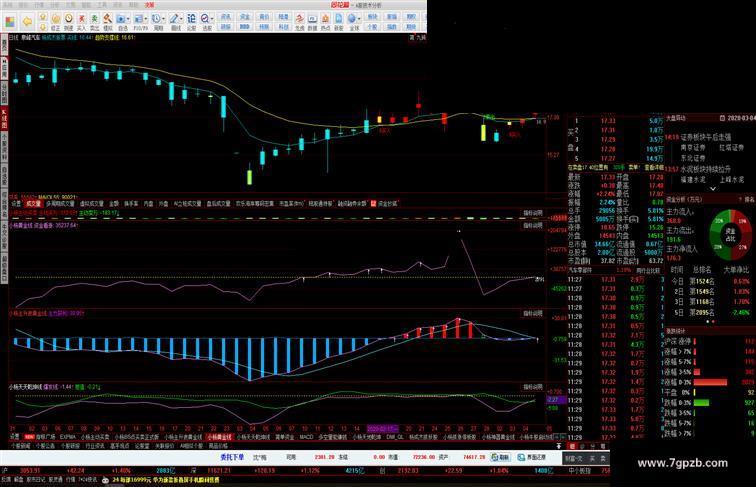Image resolution: width=756 pixels, height=487 pixels.
Task: Open dropdown arrow next to globe icon
Action: 360,19
